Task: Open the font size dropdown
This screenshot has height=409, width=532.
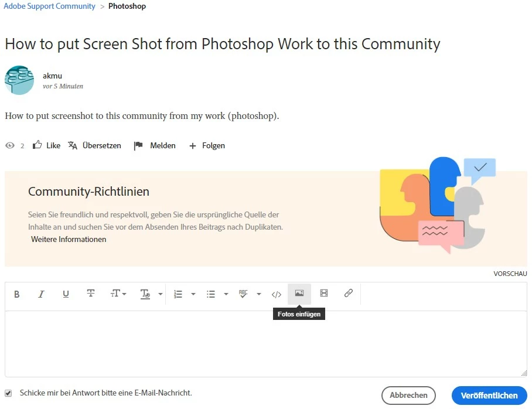Action: [118, 293]
